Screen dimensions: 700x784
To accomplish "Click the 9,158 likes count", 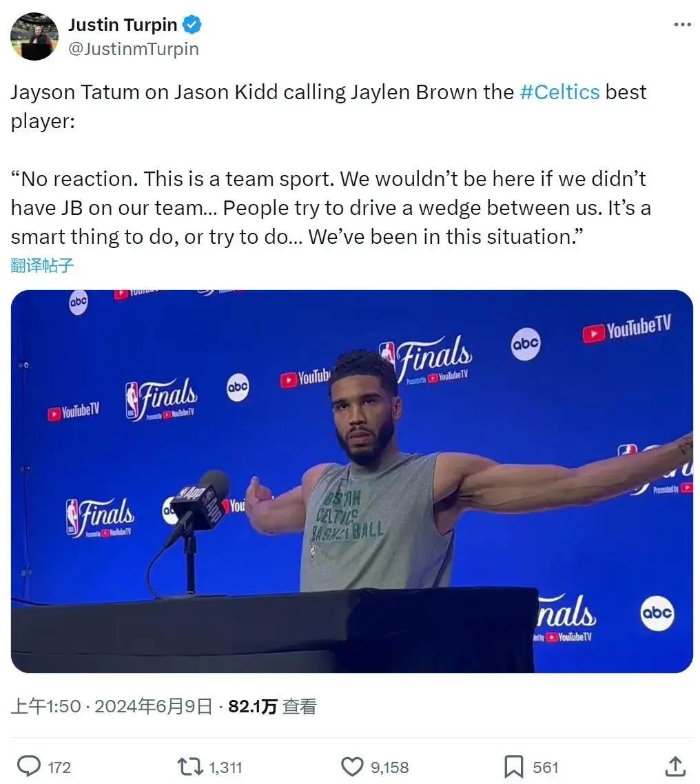I will [x=389, y=767].
